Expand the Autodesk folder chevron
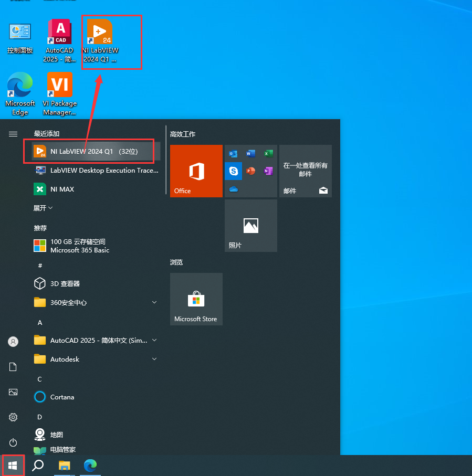Screen dimensions: 472x476 point(154,359)
